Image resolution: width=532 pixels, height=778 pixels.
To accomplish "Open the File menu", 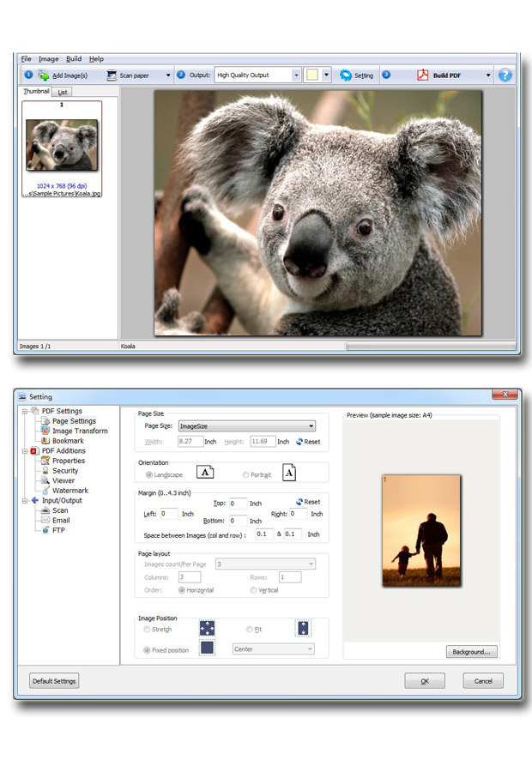I will pyautogui.click(x=26, y=58).
